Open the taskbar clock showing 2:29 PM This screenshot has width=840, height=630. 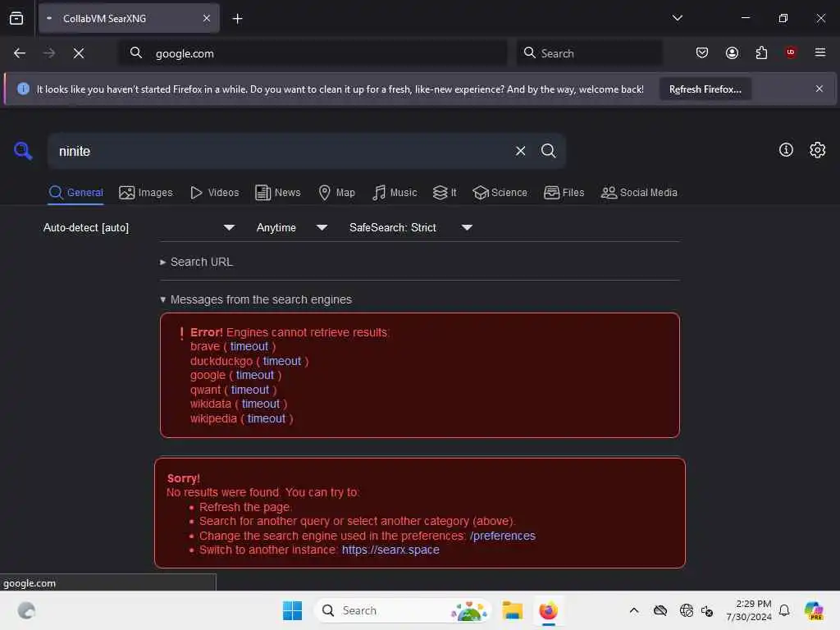tap(749, 610)
